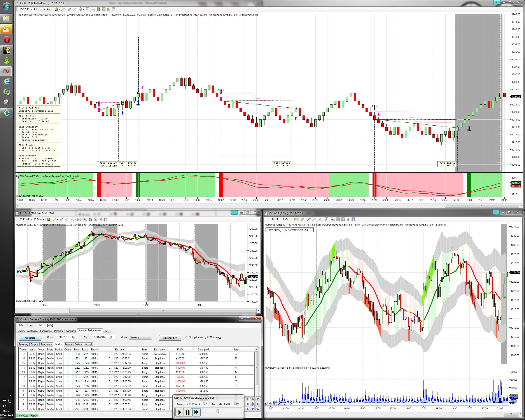Launch Outlook from the Windows taskbar

[x=6, y=29]
